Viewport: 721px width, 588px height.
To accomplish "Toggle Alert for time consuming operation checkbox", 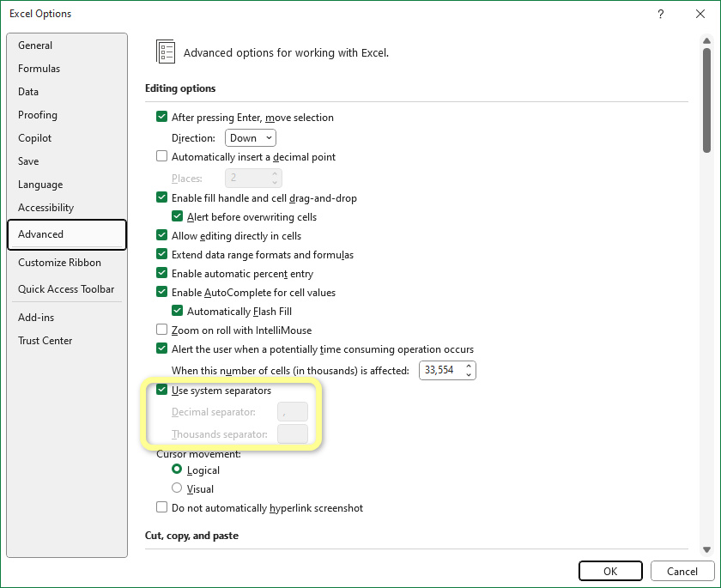I will [x=161, y=348].
